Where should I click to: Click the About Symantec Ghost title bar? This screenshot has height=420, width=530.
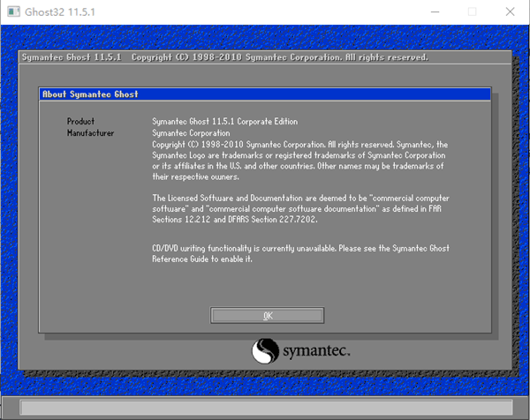pos(265,94)
